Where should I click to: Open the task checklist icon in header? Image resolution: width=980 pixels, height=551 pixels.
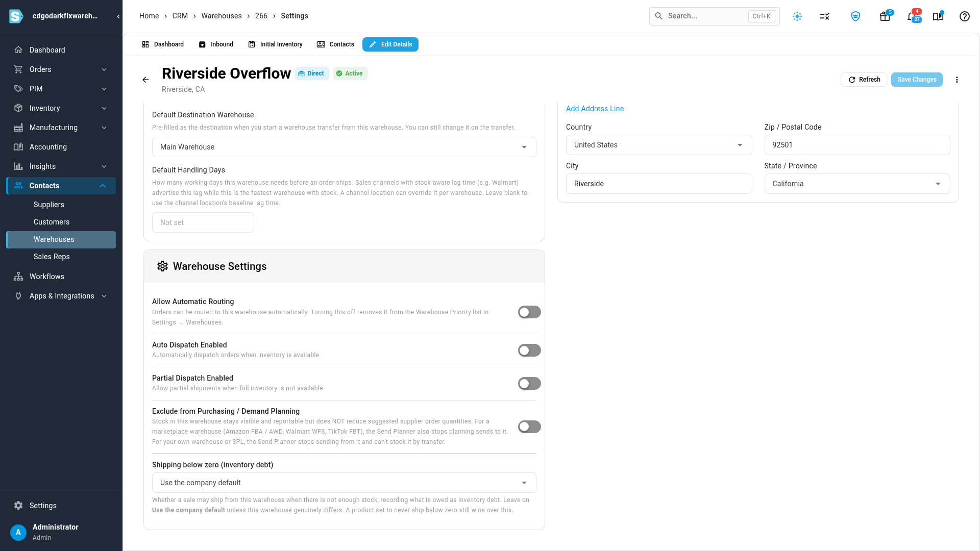pos(825,16)
